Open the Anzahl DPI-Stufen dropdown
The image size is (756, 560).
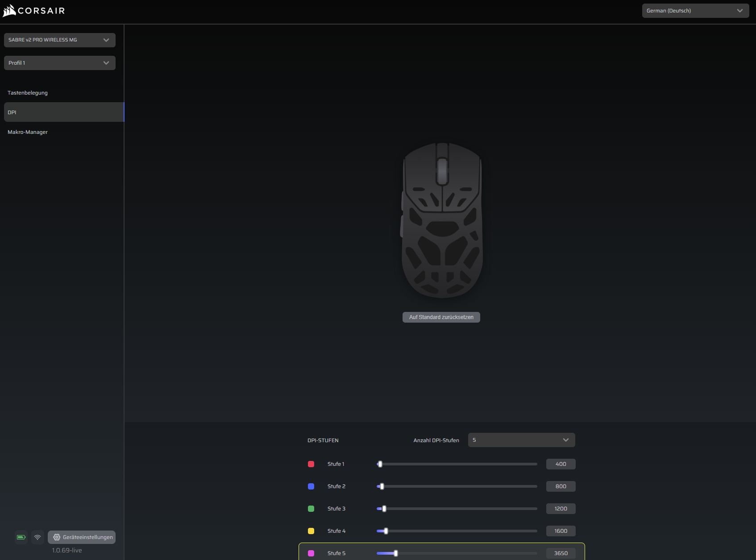[521, 440]
